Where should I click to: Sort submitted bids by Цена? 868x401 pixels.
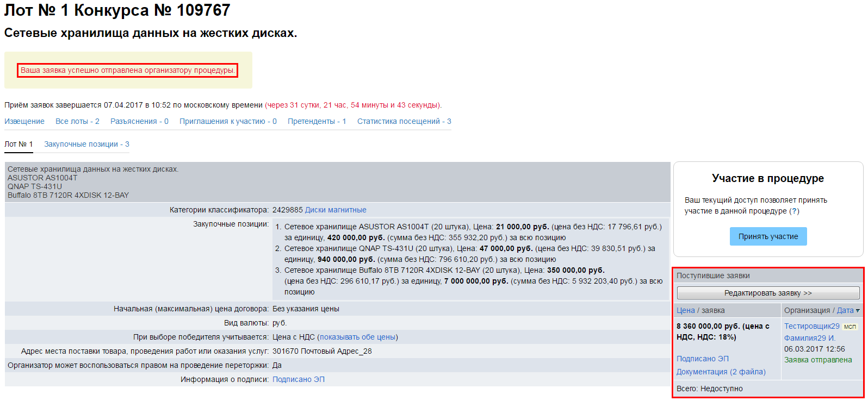(685, 310)
